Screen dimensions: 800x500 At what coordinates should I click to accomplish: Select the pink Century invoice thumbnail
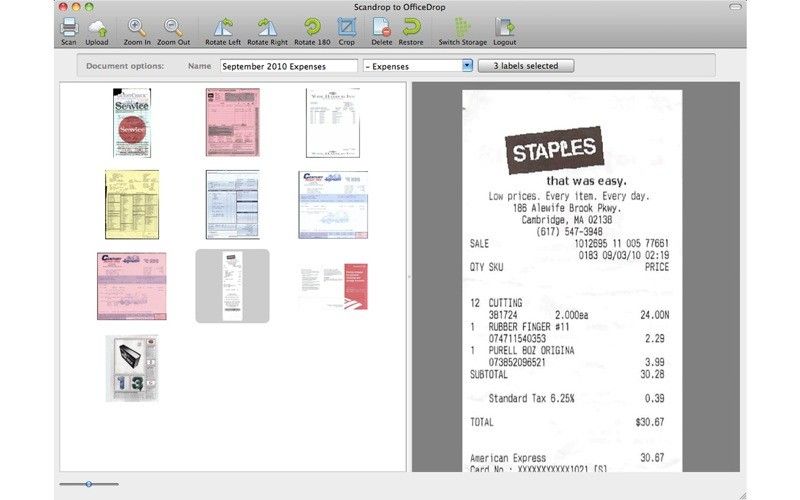coord(132,286)
